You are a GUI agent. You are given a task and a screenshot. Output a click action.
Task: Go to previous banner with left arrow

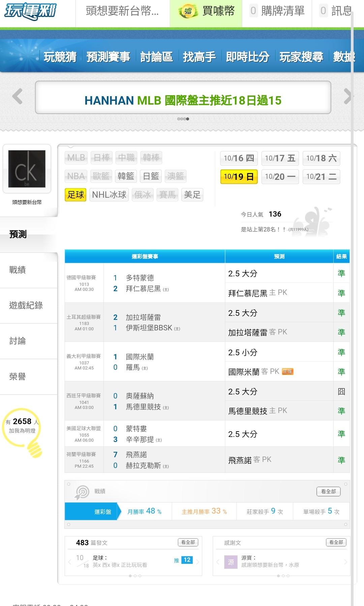(x=18, y=97)
